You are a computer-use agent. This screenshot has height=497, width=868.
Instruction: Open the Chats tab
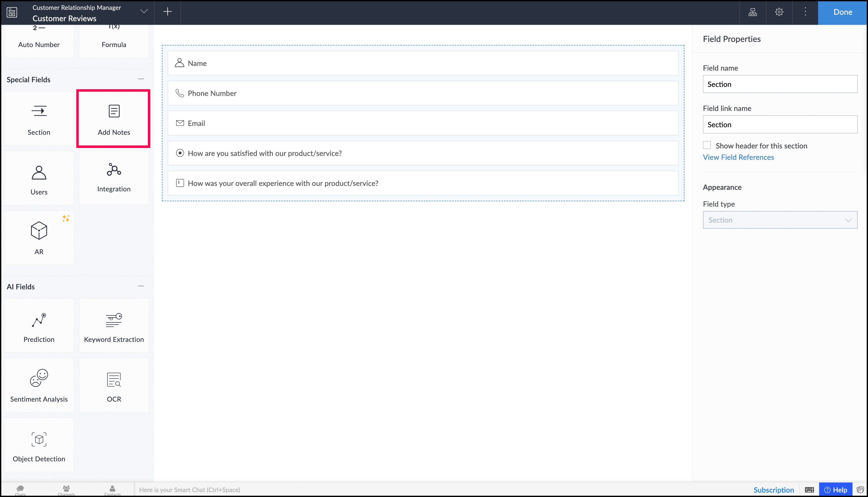click(x=20, y=490)
